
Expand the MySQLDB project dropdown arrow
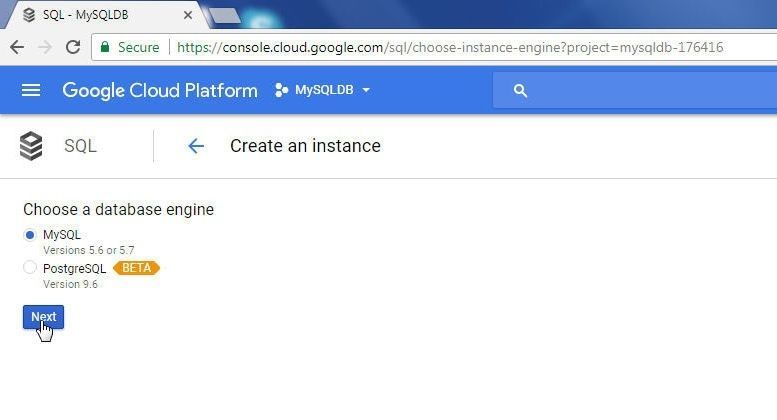[x=366, y=90]
